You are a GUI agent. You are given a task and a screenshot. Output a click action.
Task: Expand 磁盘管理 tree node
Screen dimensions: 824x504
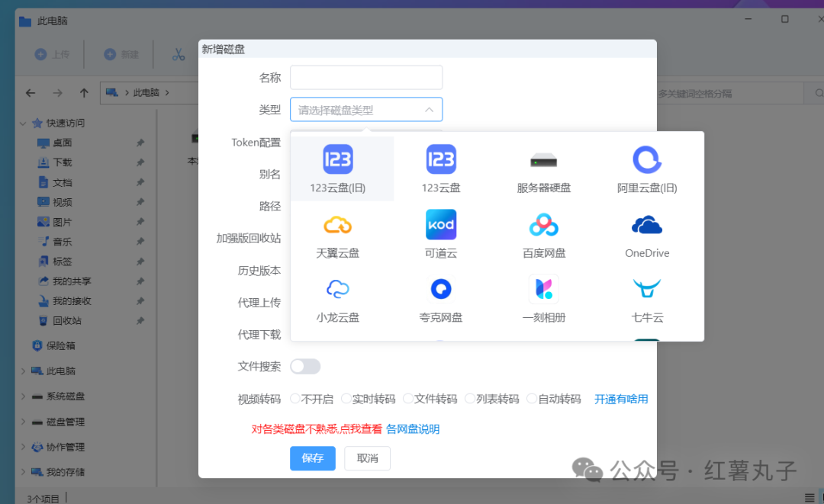click(x=23, y=422)
